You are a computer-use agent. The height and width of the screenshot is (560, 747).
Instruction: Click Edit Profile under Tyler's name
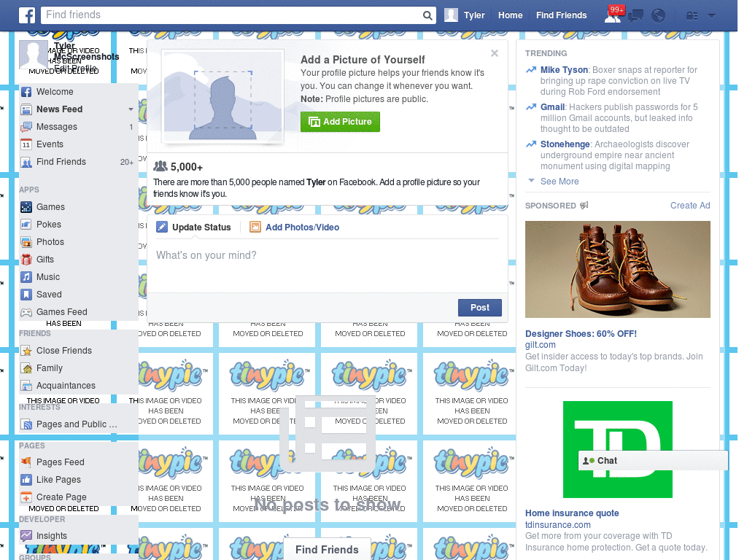(75, 68)
